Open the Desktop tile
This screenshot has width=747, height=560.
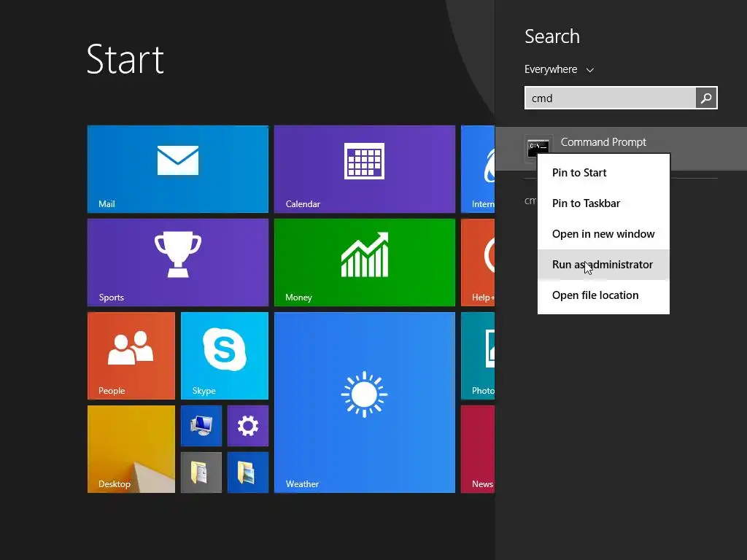(131, 449)
